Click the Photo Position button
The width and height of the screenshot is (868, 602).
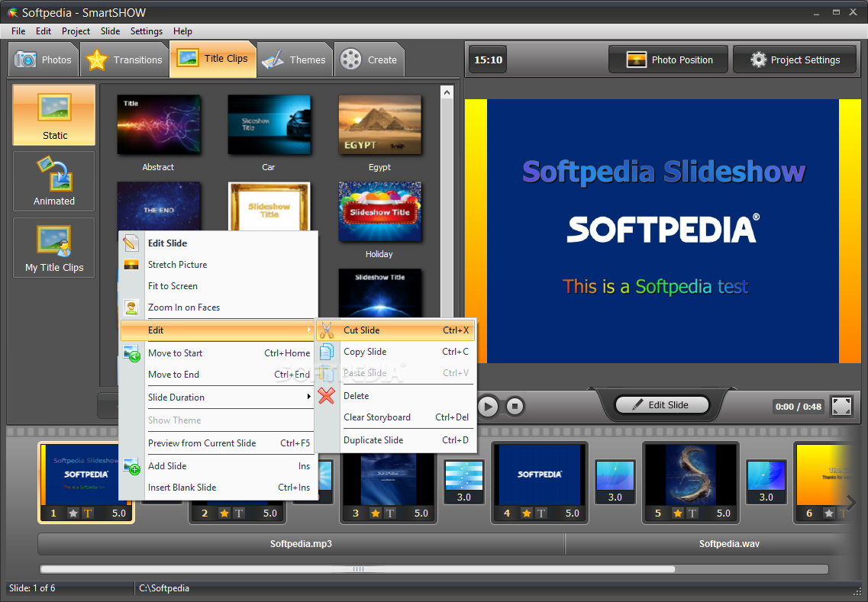[x=668, y=60]
